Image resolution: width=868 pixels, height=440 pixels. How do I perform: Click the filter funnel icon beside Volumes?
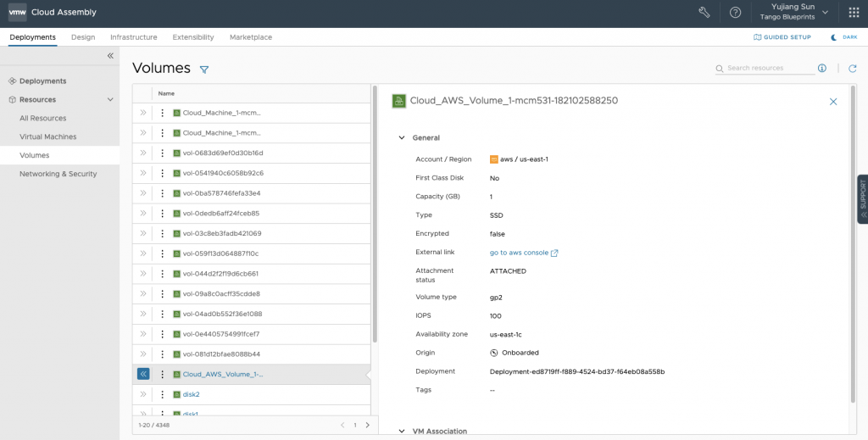click(204, 69)
